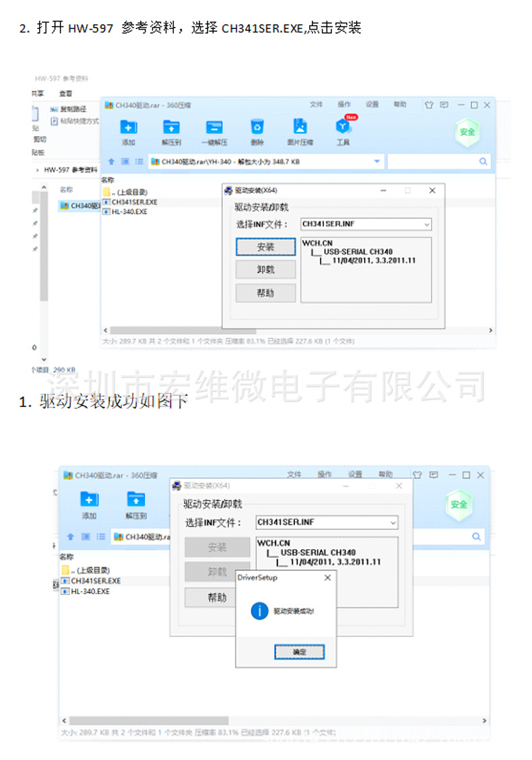Open 选择INF文件 dropdown in upper driver dialog
The height and width of the screenshot is (760, 532).
[x=426, y=224]
